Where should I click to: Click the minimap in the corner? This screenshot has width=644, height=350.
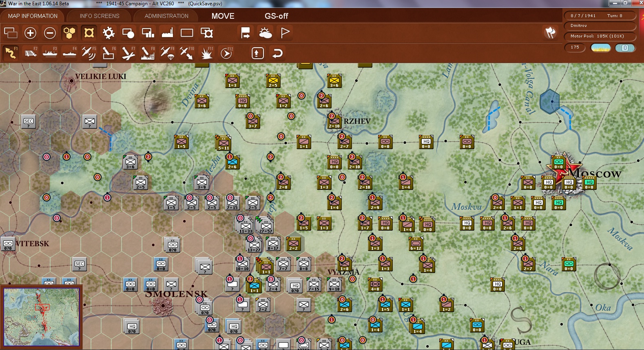click(x=41, y=317)
